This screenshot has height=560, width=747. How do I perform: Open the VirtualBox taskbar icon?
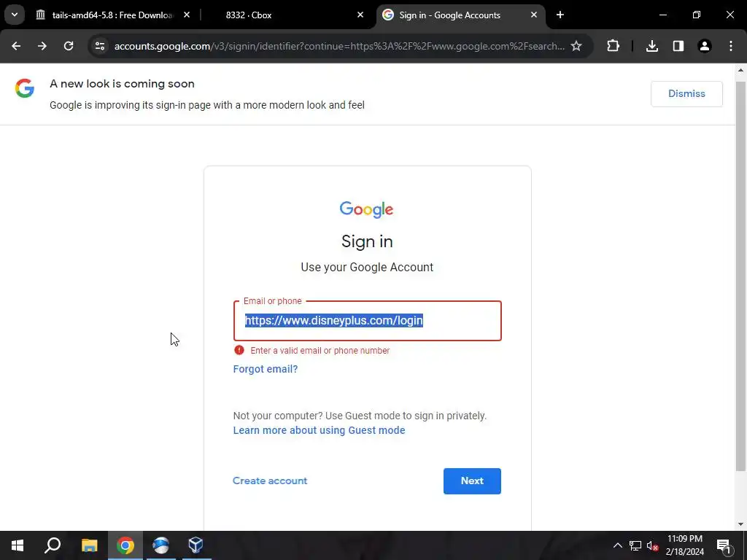click(196, 545)
